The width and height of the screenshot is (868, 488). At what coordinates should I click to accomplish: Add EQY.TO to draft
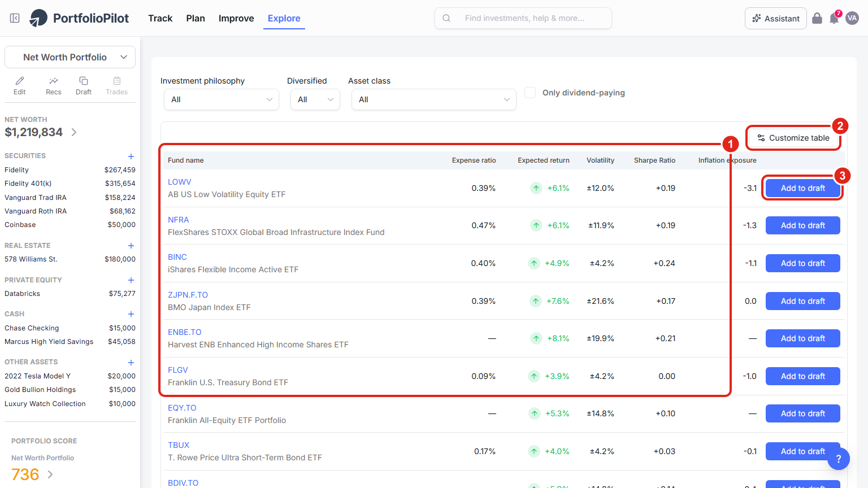point(803,413)
